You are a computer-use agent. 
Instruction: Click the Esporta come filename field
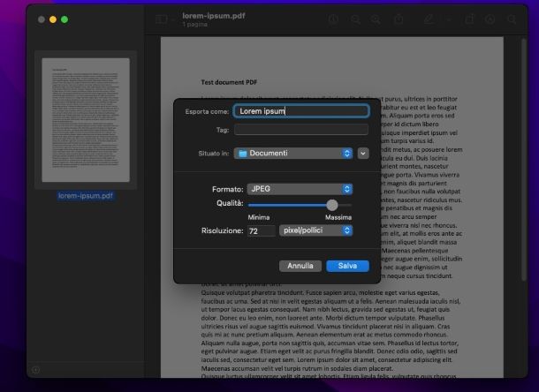(301, 111)
